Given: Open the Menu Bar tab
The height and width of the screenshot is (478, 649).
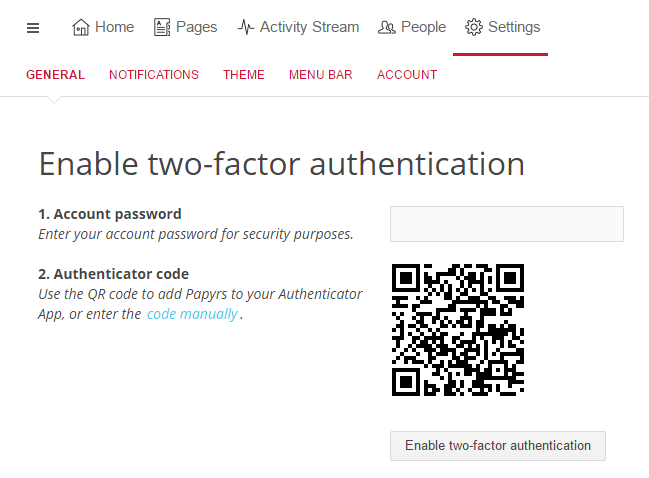Looking at the screenshot, I should click(321, 74).
